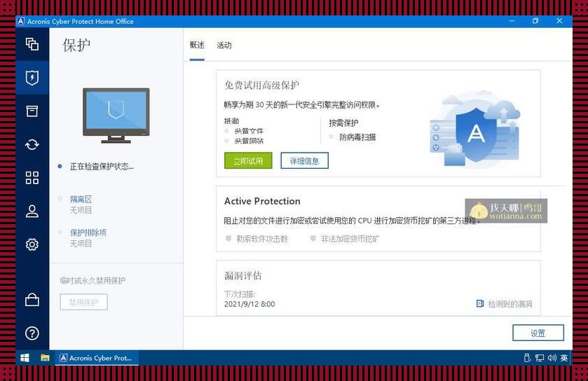Open the Backup section in sidebar
588x381 pixels.
coord(32,44)
